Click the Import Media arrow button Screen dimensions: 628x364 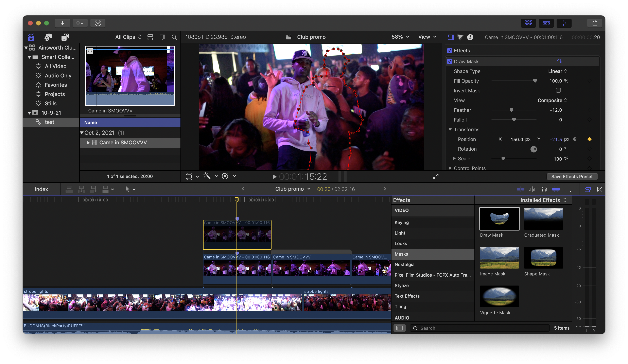62,23
